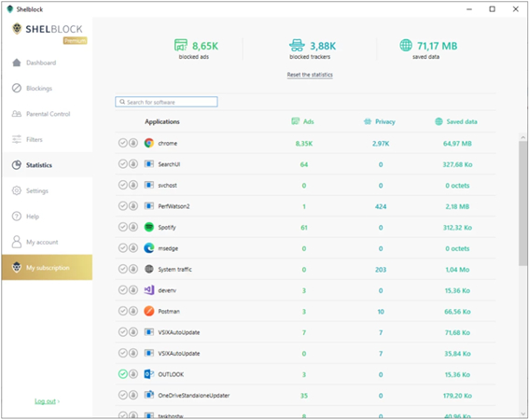
Task: Focus the Search for software field
Action: point(166,102)
